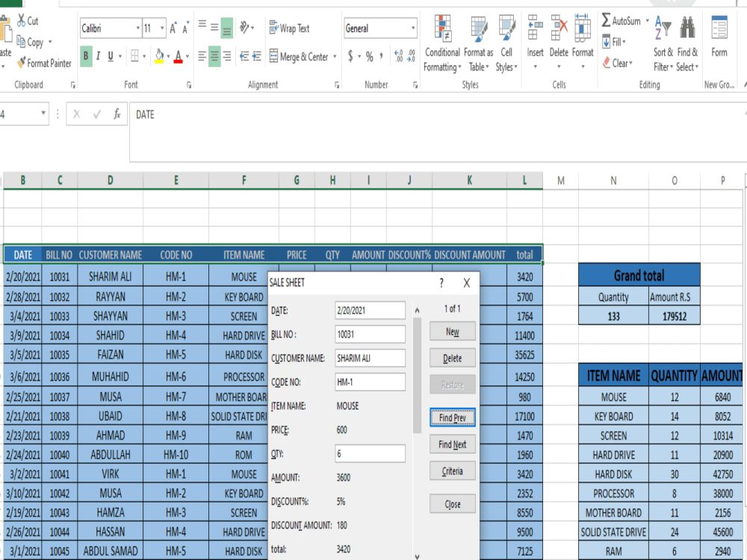The width and height of the screenshot is (747, 560).
Task: Click the Accounting dollar format icon
Action: tap(350, 56)
